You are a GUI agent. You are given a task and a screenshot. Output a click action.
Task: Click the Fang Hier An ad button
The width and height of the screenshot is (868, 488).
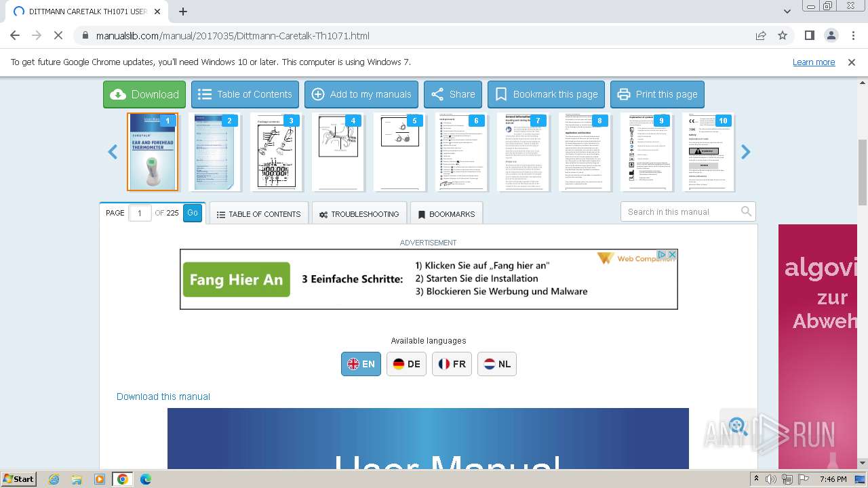coord(236,279)
